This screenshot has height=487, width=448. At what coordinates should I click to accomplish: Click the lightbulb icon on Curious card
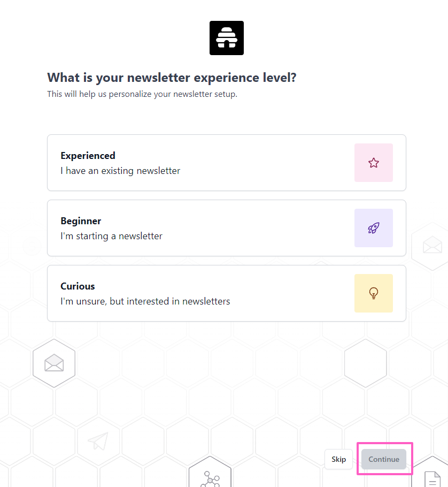coord(374,293)
